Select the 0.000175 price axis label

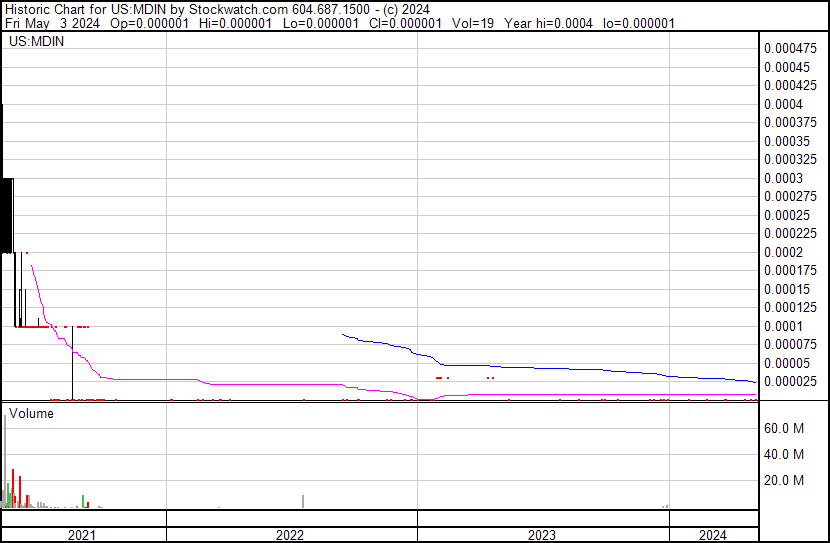[790, 270]
